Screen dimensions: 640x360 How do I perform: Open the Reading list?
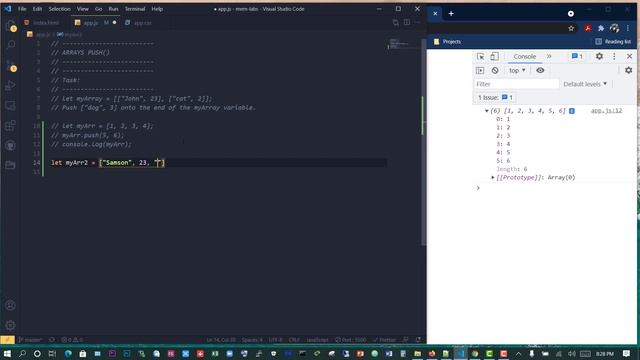[613, 42]
